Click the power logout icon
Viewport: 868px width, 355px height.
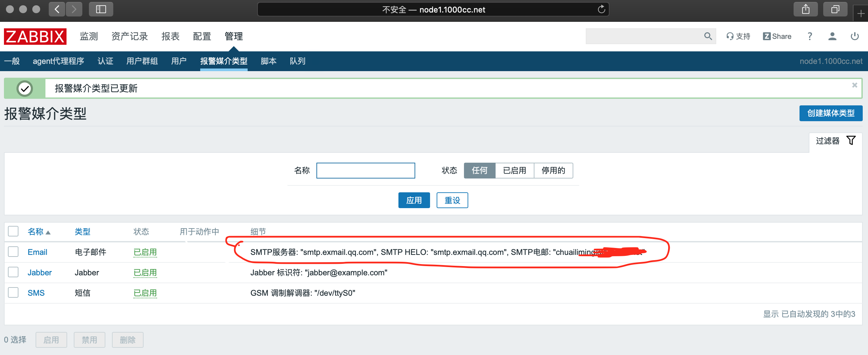854,37
